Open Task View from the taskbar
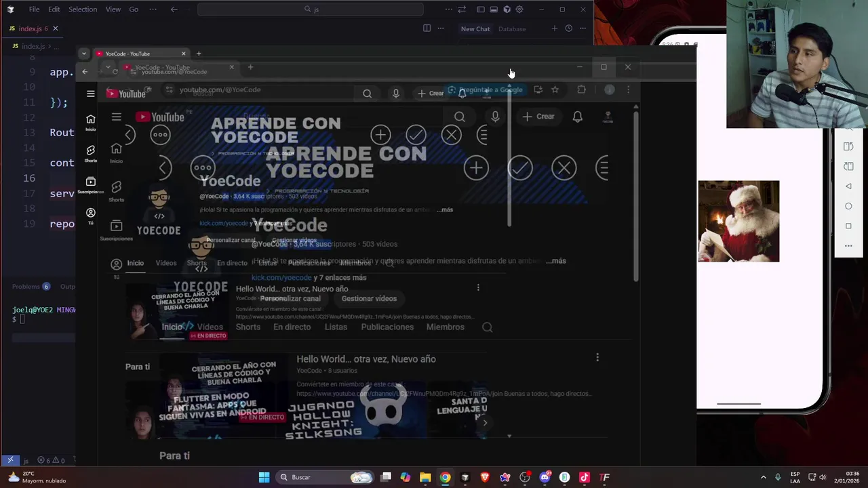The width and height of the screenshot is (868, 488). click(386, 477)
